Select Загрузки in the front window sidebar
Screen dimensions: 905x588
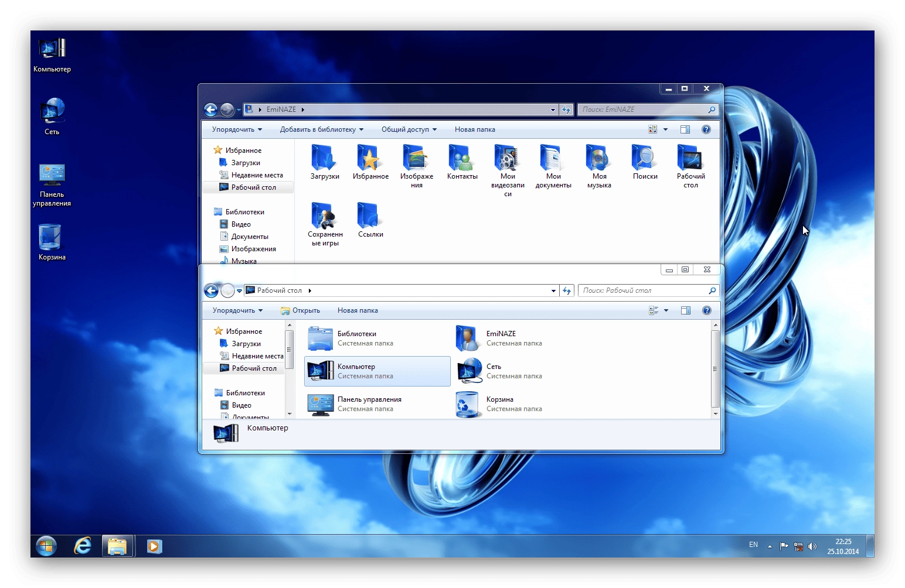point(240,344)
